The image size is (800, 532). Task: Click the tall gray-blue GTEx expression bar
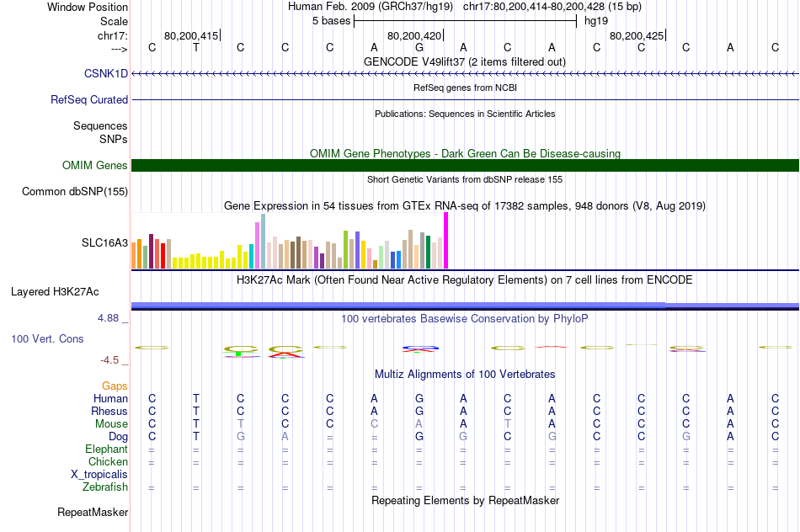pos(264,242)
